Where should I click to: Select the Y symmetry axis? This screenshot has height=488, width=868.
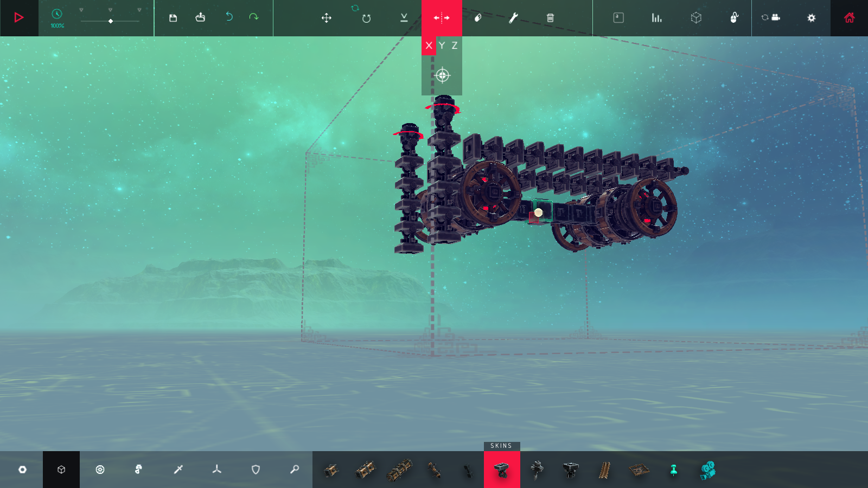(442, 46)
